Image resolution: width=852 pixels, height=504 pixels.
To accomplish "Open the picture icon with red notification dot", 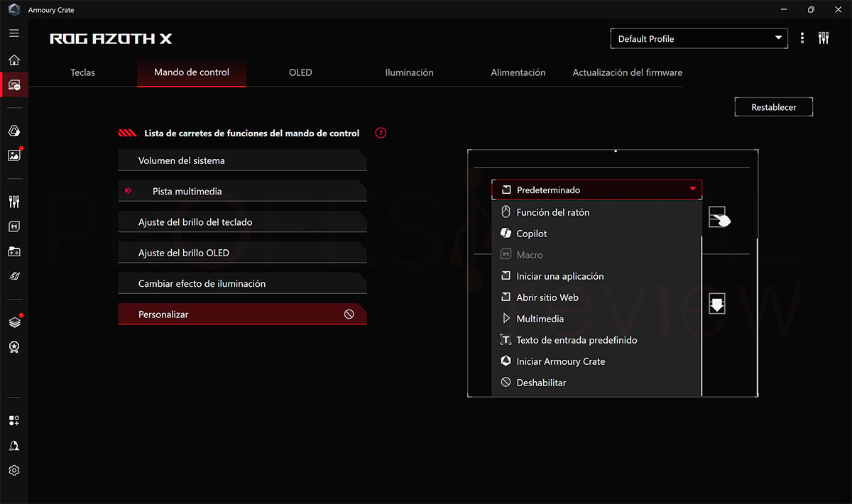I will point(14,155).
